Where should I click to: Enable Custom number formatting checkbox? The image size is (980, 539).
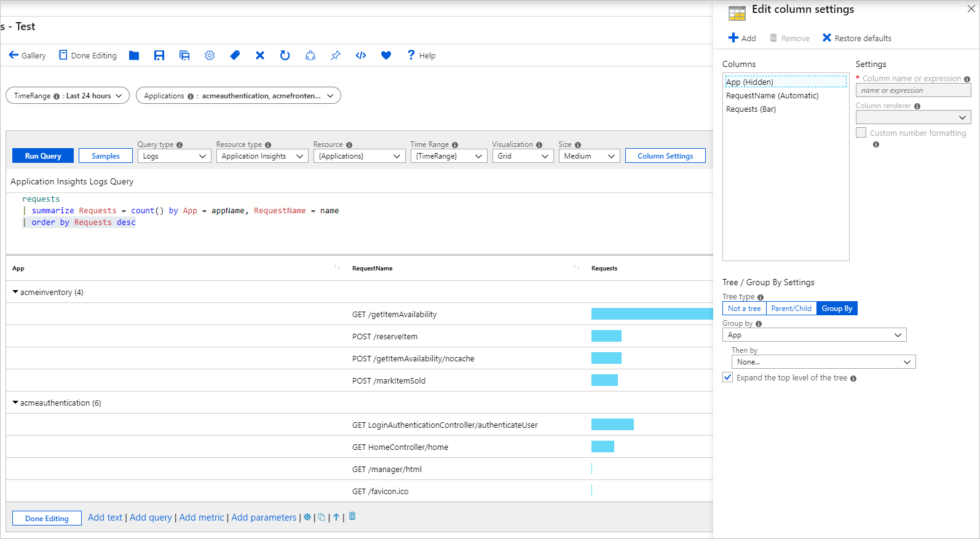(861, 133)
